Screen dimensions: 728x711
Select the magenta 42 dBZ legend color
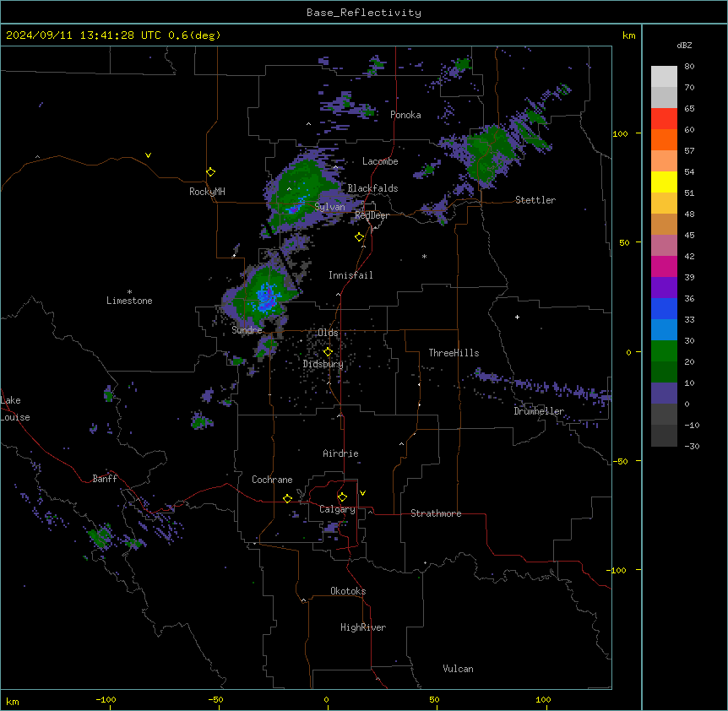[664, 266]
